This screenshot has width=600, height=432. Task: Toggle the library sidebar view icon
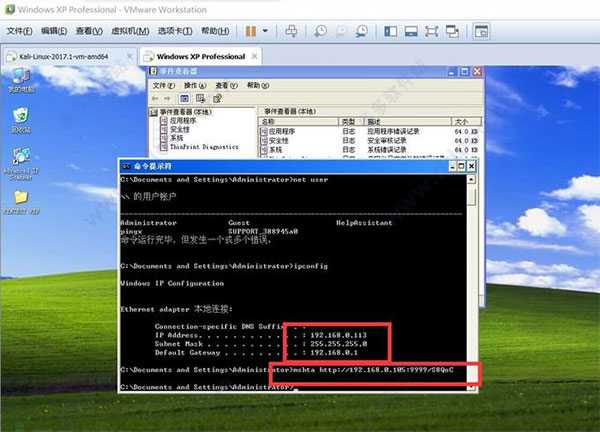coord(390,31)
